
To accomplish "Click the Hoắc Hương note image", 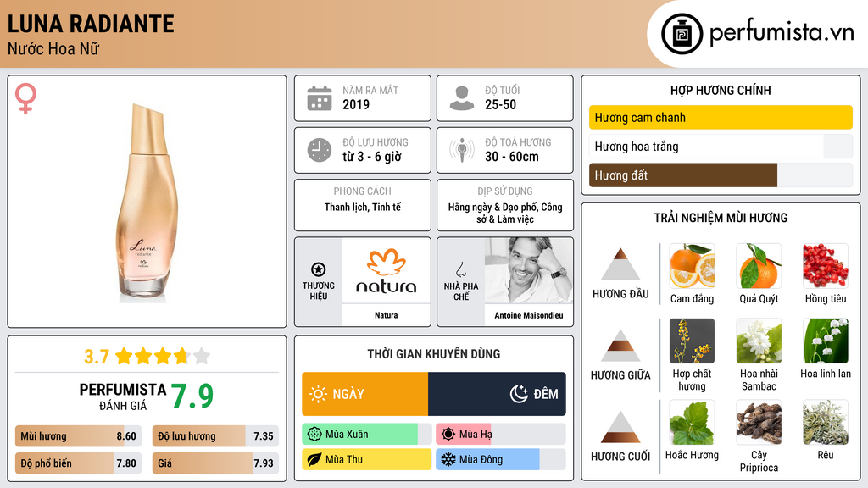I will [692, 423].
